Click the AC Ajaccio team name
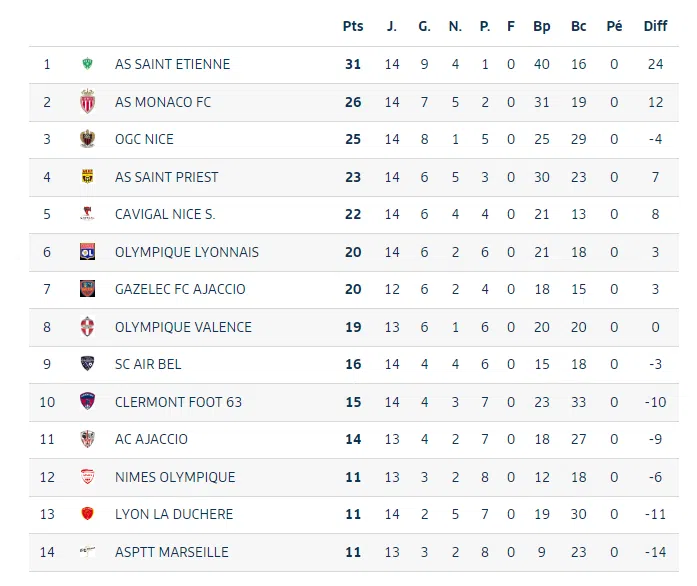This screenshot has height=586, width=697. coord(151,439)
